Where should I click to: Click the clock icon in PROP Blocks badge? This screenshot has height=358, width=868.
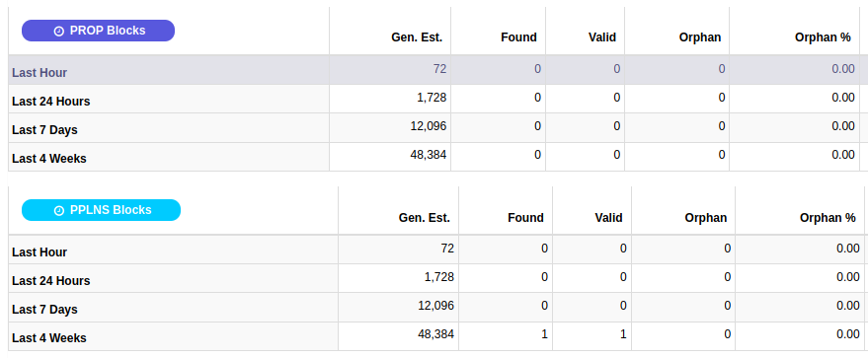pyautogui.click(x=58, y=31)
